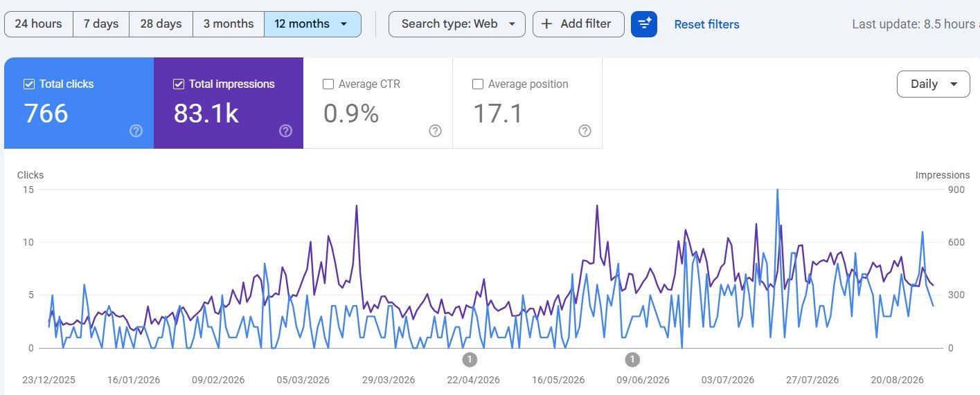Click the Reset filters link

(706, 24)
